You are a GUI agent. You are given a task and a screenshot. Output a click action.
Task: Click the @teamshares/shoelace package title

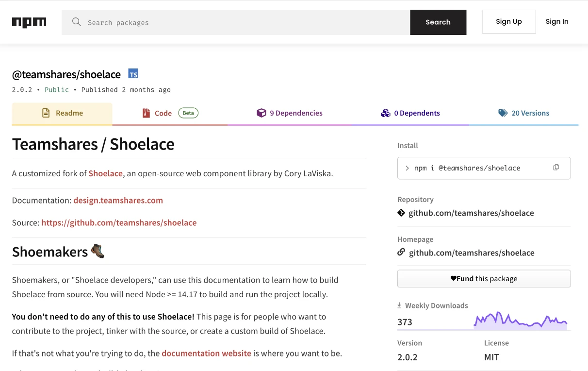pos(66,74)
